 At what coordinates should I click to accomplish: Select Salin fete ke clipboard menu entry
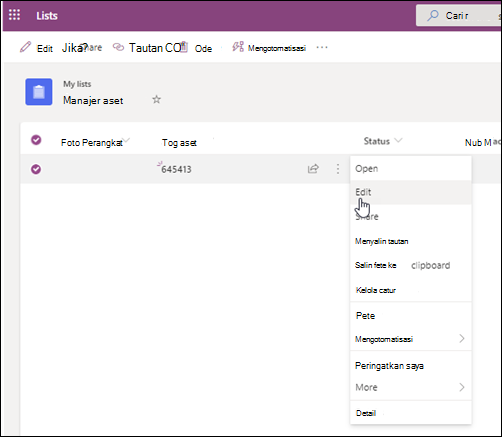coord(411,265)
